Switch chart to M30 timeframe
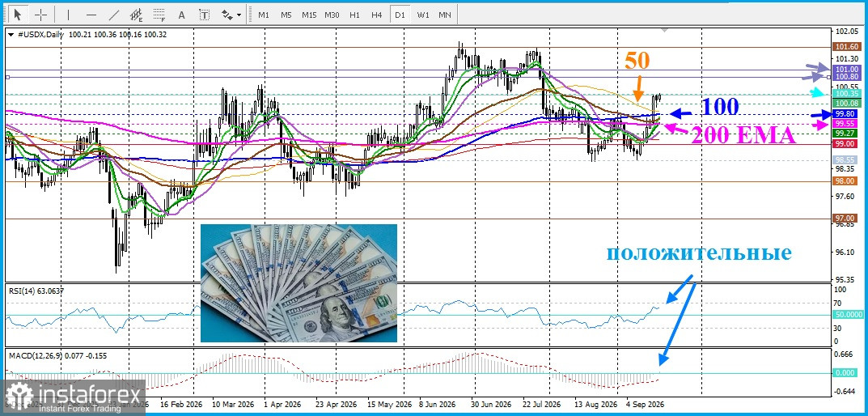Viewport: 868px width, 416px height. [x=332, y=15]
